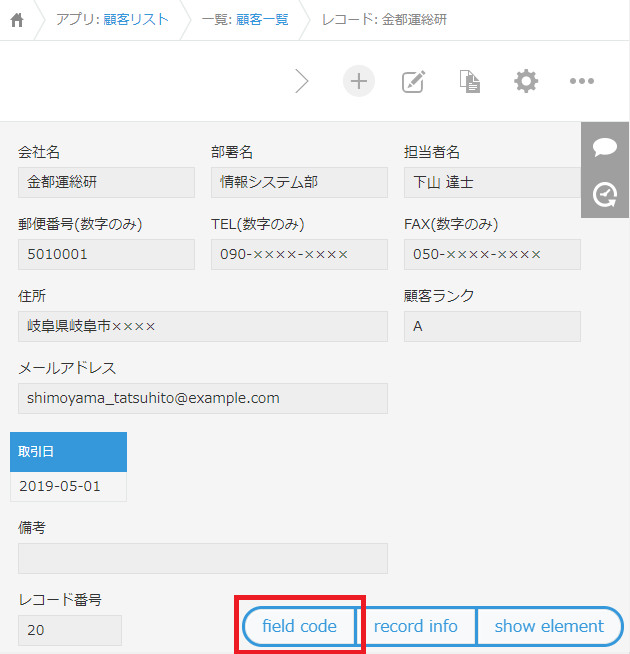Edit this record with pencil icon

[413, 81]
